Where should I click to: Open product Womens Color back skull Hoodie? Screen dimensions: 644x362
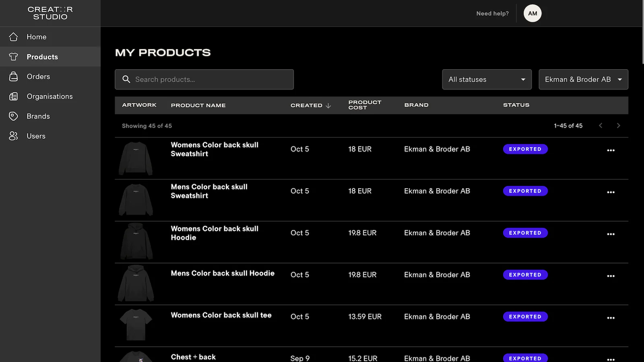[x=215, y=233]
